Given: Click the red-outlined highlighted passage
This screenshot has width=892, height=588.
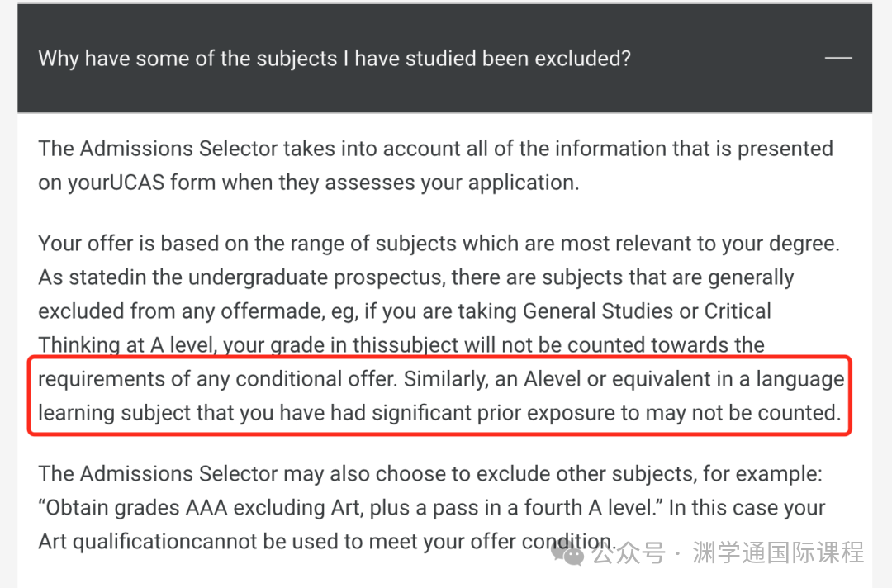Looking at the screenshot, I should click(x=440, y=396).
